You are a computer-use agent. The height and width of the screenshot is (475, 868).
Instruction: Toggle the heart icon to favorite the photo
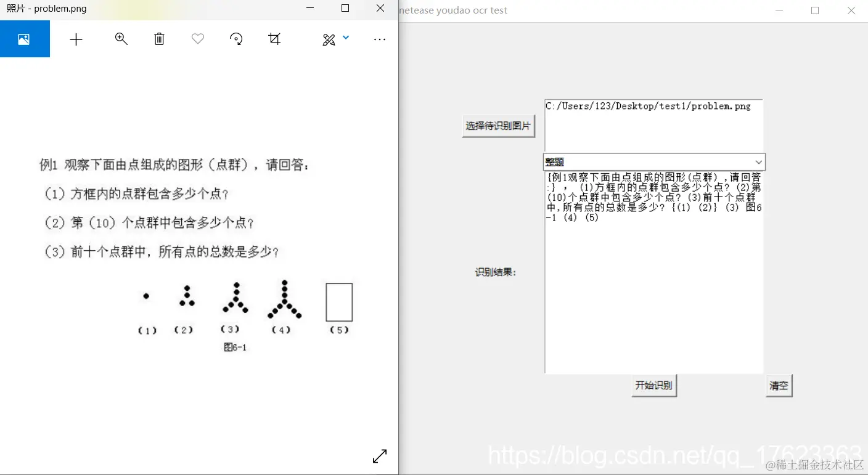point(197,39)
